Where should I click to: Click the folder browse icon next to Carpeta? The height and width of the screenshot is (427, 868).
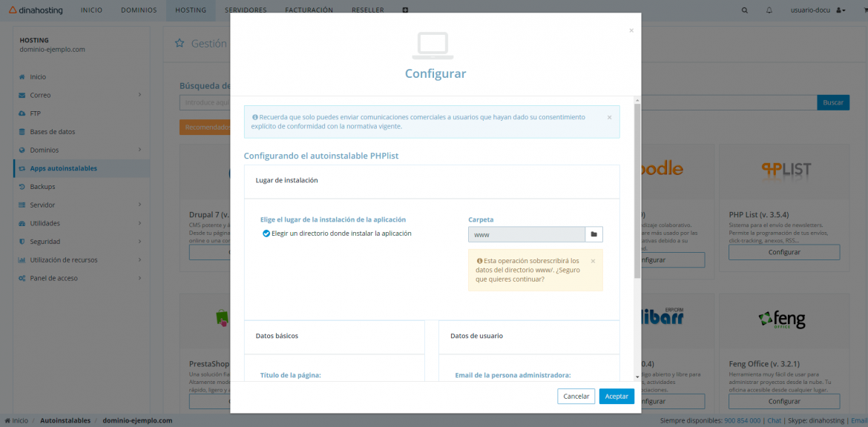pos(594,234)
